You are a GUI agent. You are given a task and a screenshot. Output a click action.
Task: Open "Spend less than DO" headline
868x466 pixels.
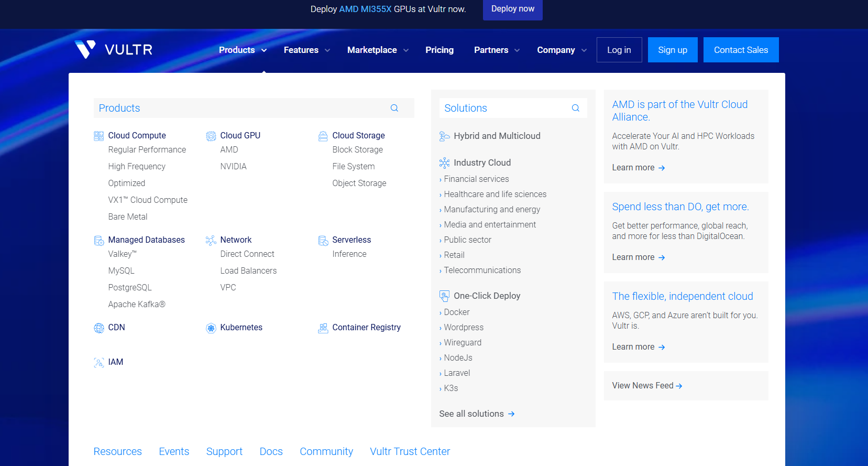(680, 207)
